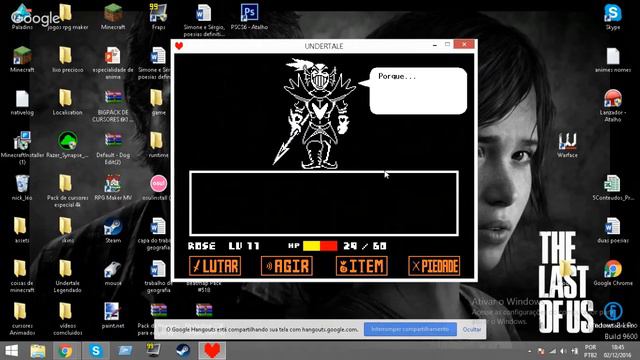Open the nativelog file icon
This screenshot has width=640, height=360.
22,102
